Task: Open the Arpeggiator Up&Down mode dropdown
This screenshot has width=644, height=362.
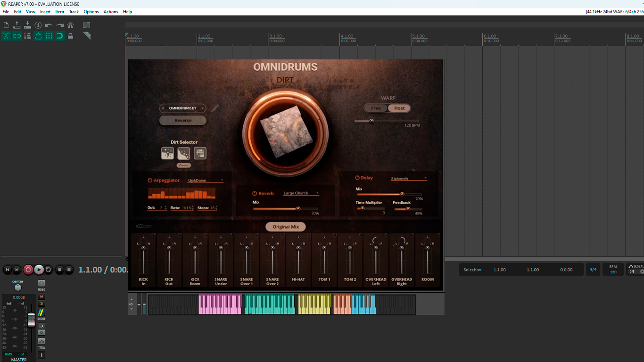Action: point(206,180)
